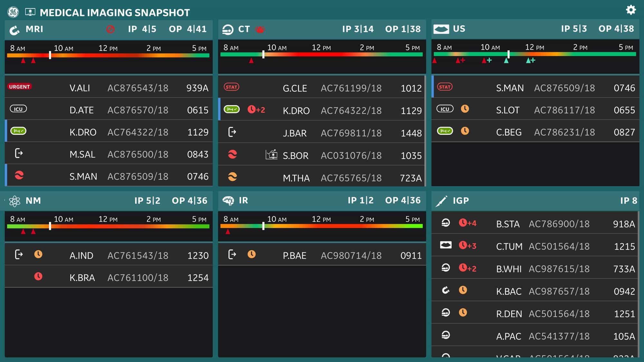The image size is (644, 362).
Task: Click URGENT badge for V.ALI
Action: pyautogui.click(x=19, y=87)
